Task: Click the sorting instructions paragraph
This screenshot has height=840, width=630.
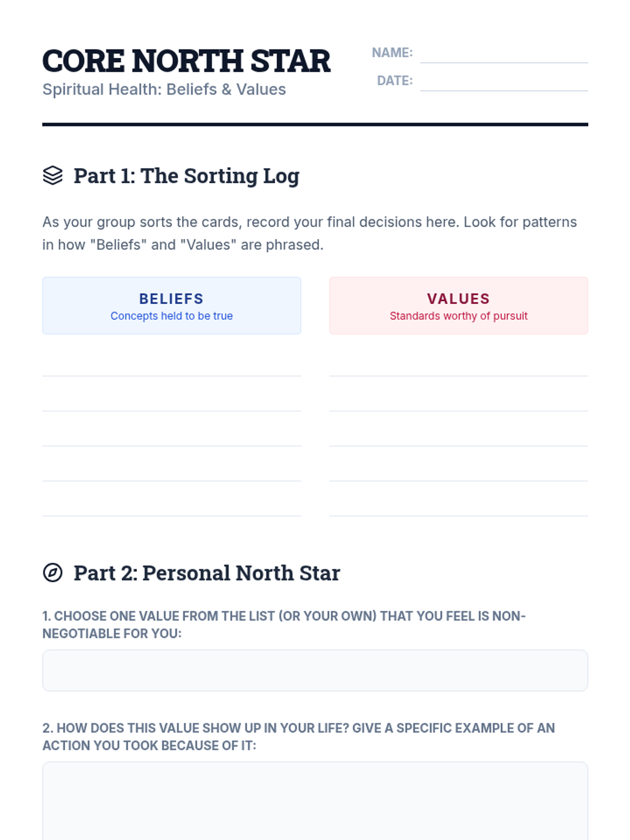Action: coord(310,233)
